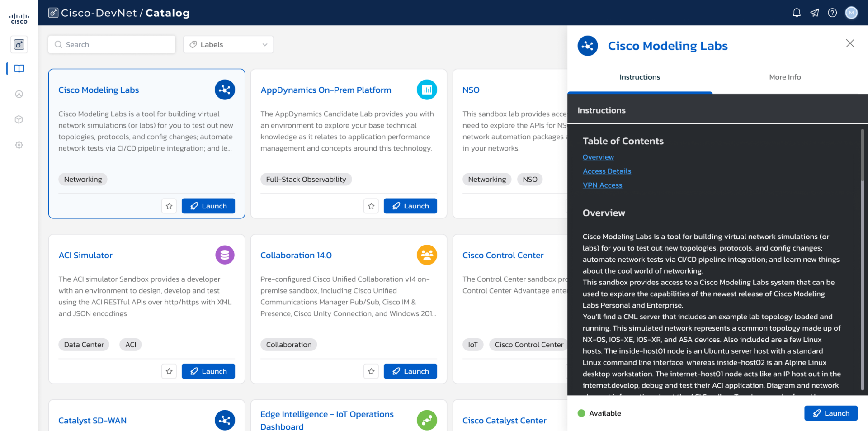Image resolution: width=868 pixels, height=431 pixels.
Task: Star the ACI Simulator sandbox
Action: [x=169, y=371]
